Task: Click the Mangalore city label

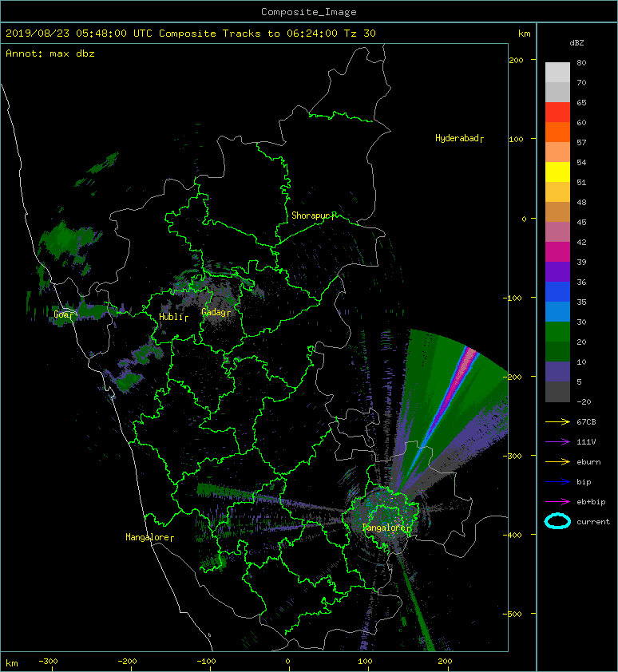Action: [x=148, y=537]
